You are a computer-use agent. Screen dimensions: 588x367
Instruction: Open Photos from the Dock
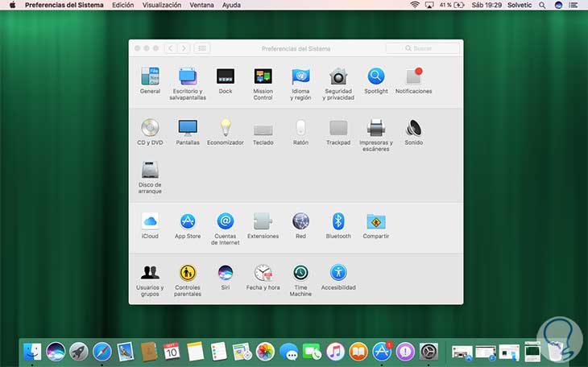tap(265, 352)
